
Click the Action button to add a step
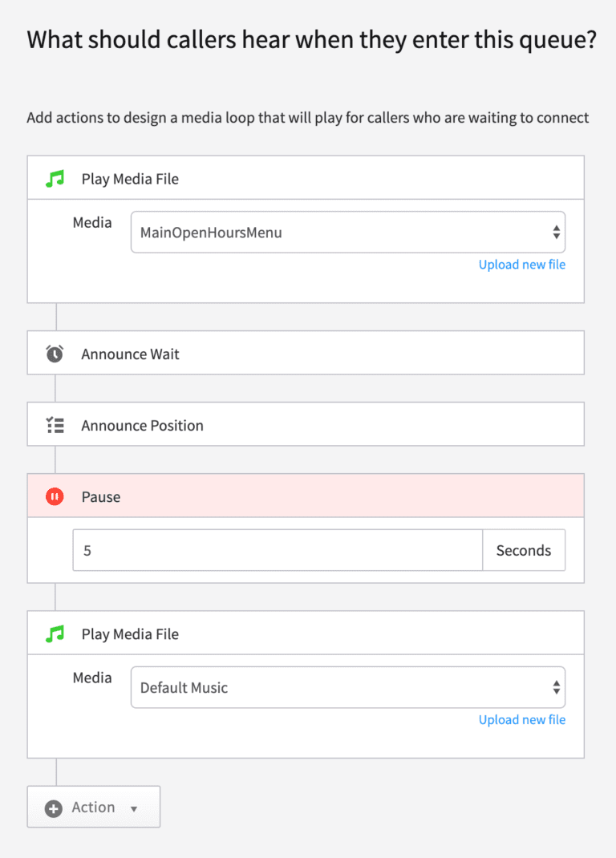93,807
